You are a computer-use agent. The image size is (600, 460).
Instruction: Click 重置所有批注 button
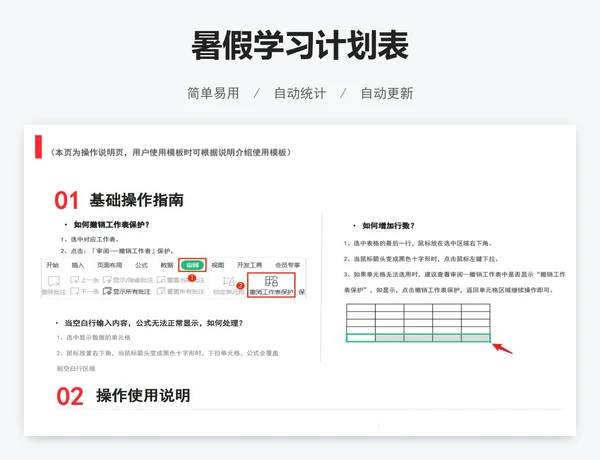click(x=181, y=292)
